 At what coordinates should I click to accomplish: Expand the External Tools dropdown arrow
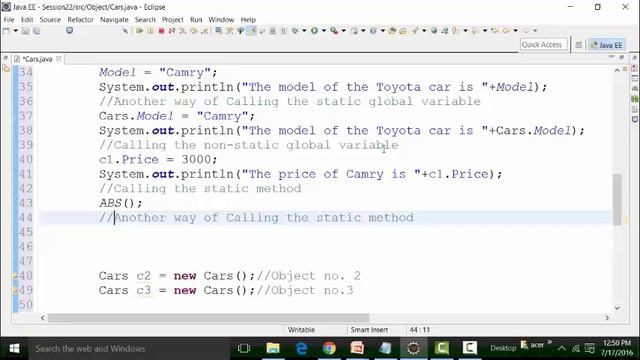(344, 31)
